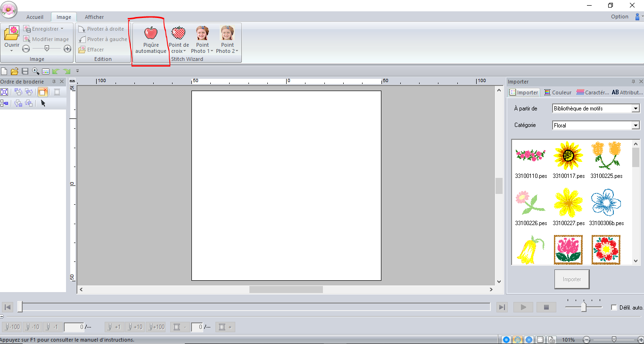Switch to the Accueil ribbon tab
Viewport: 644px width, 344px height.
[x=35, y=17]
